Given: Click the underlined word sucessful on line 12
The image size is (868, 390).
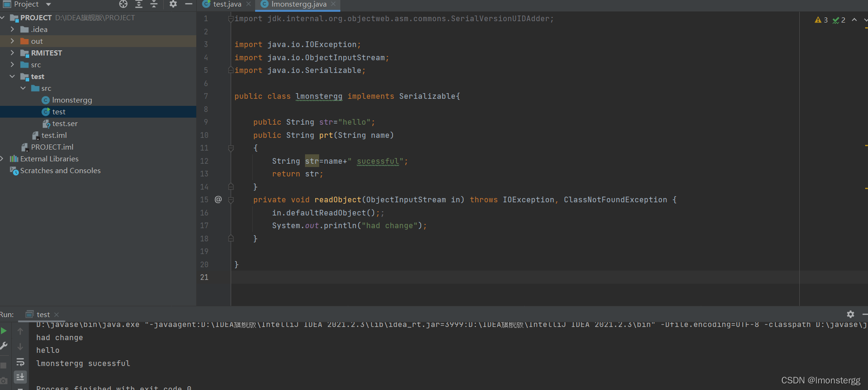Looking at the screenshot, I should pyautogui.click(x=378, y=161).
